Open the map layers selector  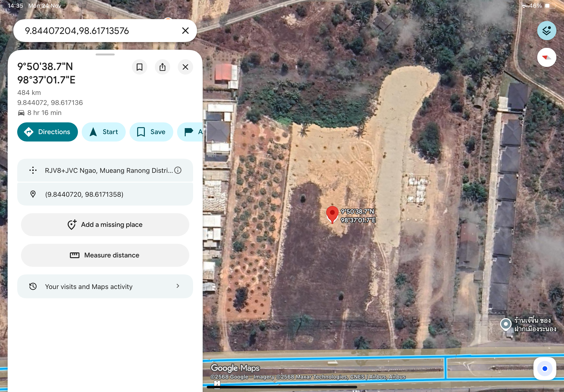point(546,31)
